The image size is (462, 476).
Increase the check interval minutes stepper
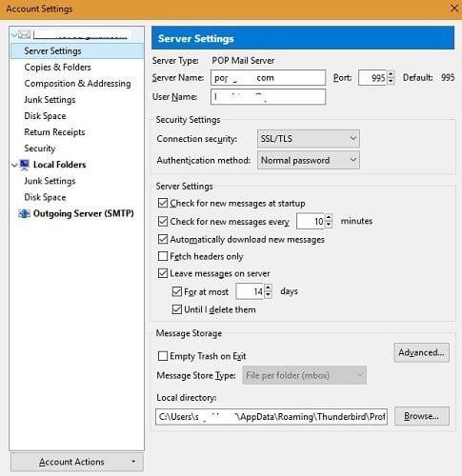coord(329,218)
